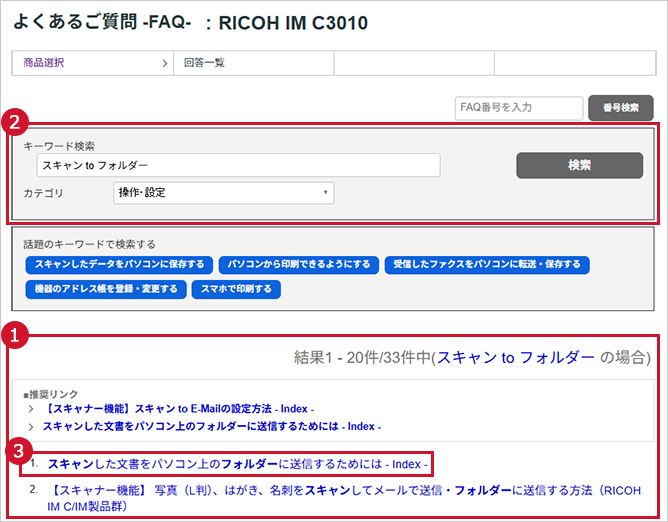Image resolution: width=668 pixels, height=522 pixels.
Task: Click the スマホで印刷する keyword button
Action: point(237,290)
